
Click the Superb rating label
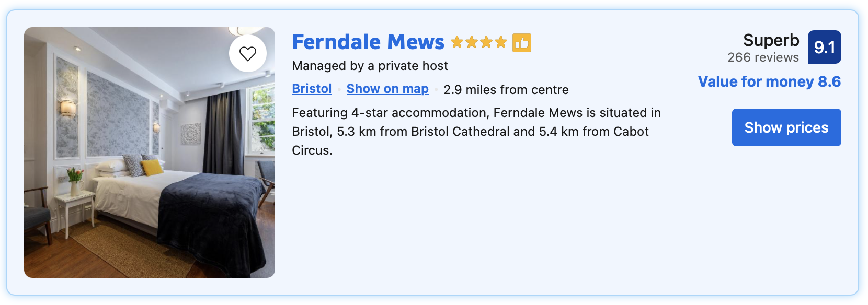(771, 41)
